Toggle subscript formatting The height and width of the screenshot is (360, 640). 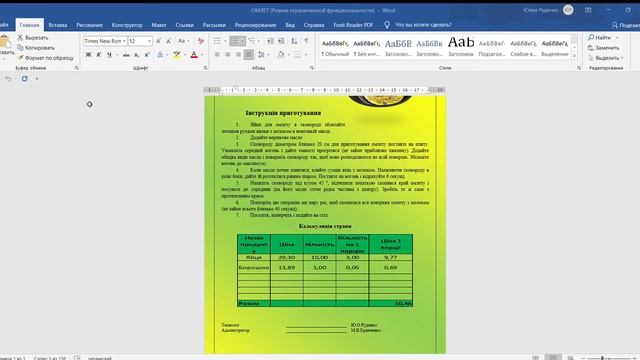coord(137,55)
